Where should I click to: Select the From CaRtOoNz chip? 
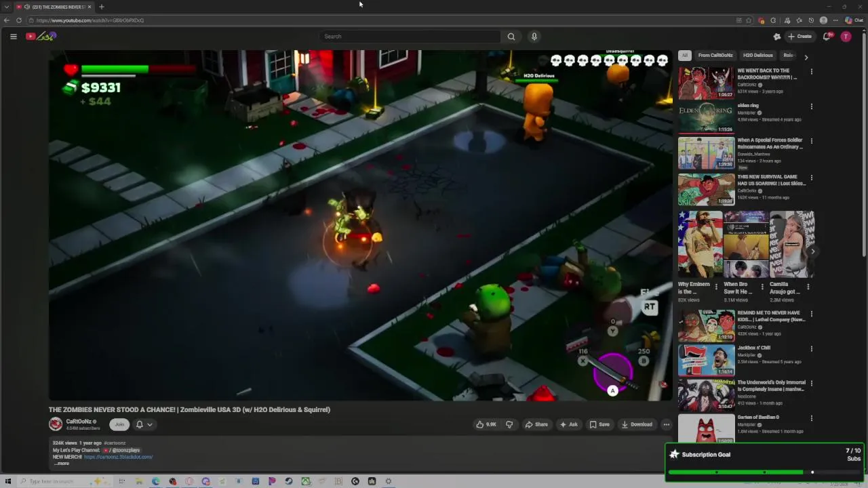715,56
